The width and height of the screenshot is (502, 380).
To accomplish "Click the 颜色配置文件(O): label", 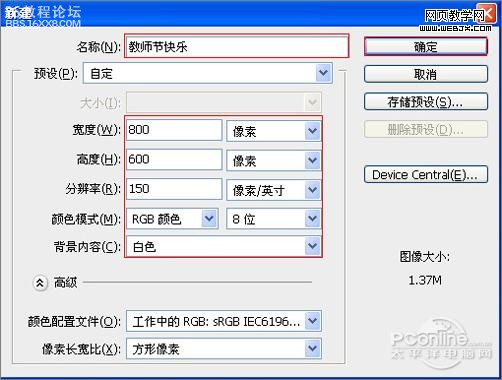I will (x=74, y=322).
